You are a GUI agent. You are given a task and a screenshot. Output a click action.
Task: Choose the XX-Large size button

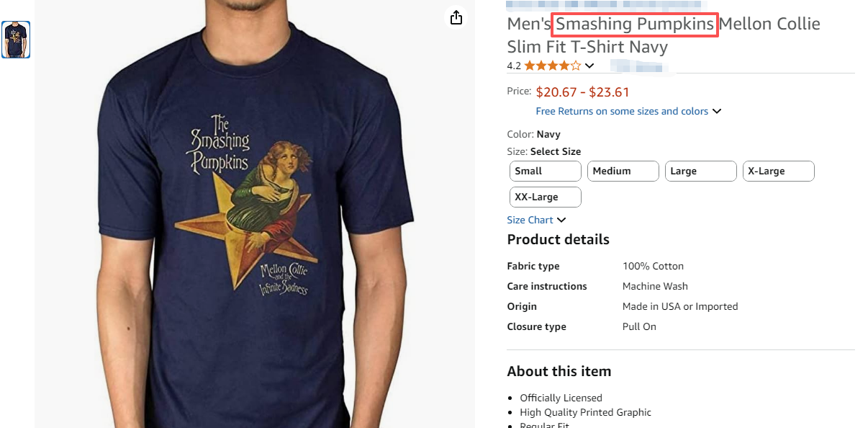pyautogui.click(x=545, y=197)
